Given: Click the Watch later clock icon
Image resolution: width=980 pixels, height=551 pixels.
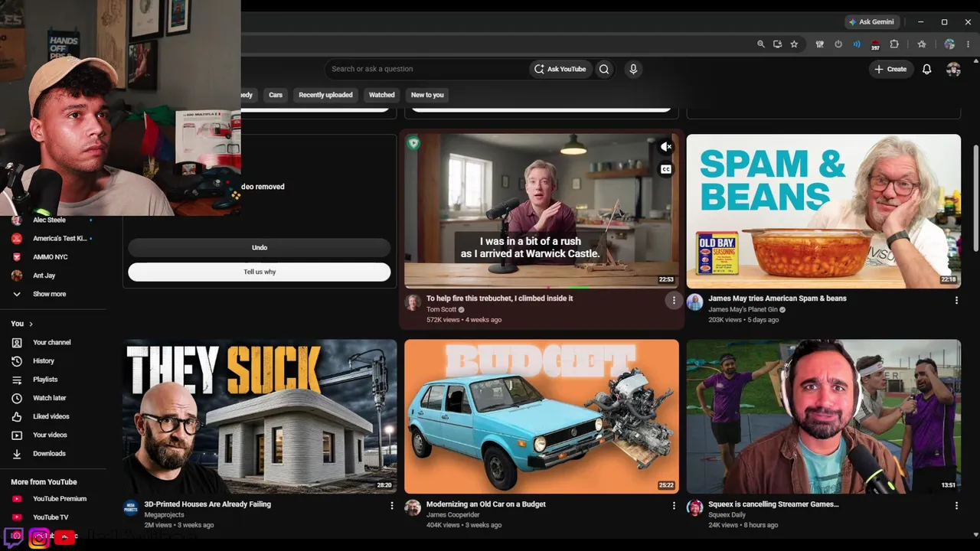Looking at the screenshot, I should coord(17,398).
